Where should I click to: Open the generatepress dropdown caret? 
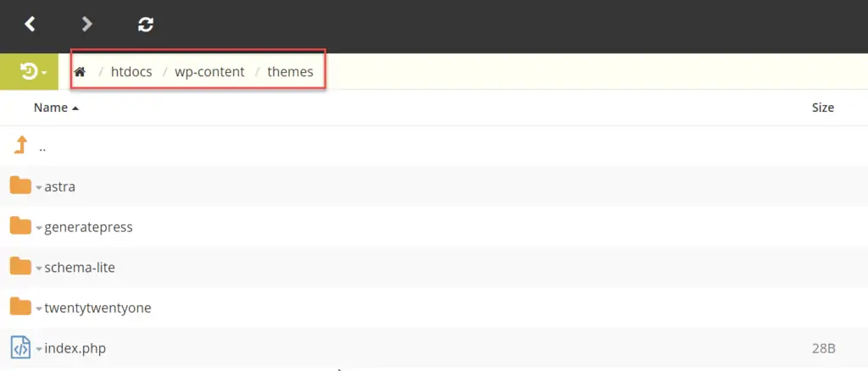pyautogui.click(x=39, y=229)
